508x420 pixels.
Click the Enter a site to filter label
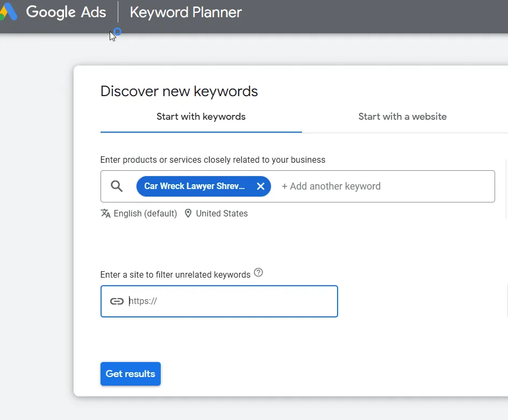[175, 274]
